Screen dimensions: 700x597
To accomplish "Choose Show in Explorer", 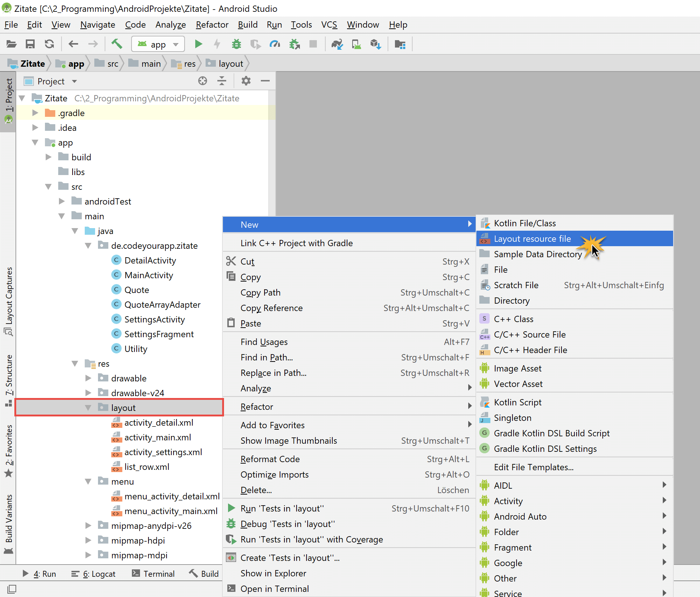I will pos(349,573).
